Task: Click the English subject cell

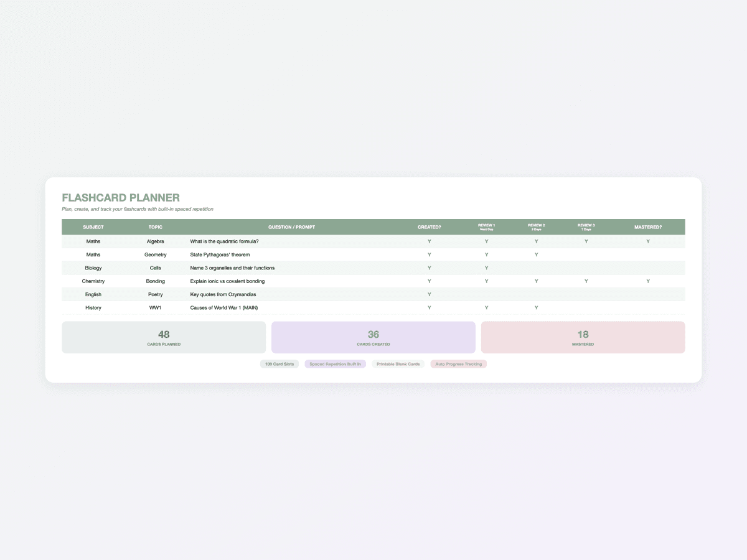Action: (x=93, y=294)
